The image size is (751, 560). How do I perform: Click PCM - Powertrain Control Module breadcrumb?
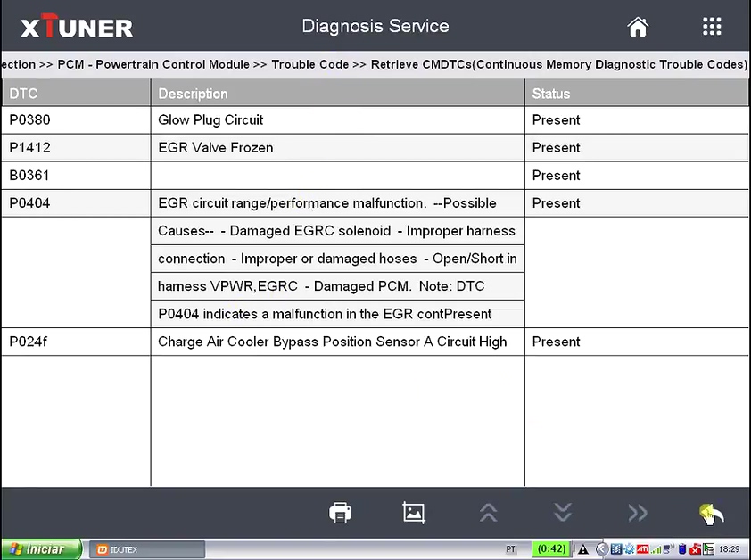(153, 64)
